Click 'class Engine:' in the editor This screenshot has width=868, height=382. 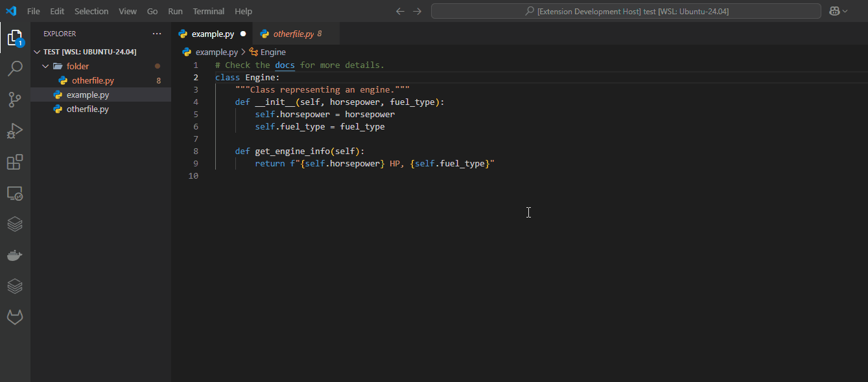click(x=248, y=77)
